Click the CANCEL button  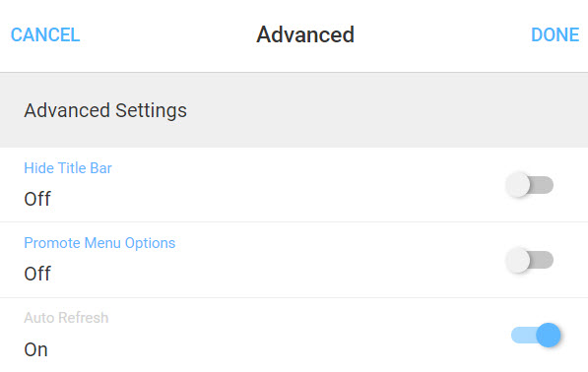coord(45,34)
